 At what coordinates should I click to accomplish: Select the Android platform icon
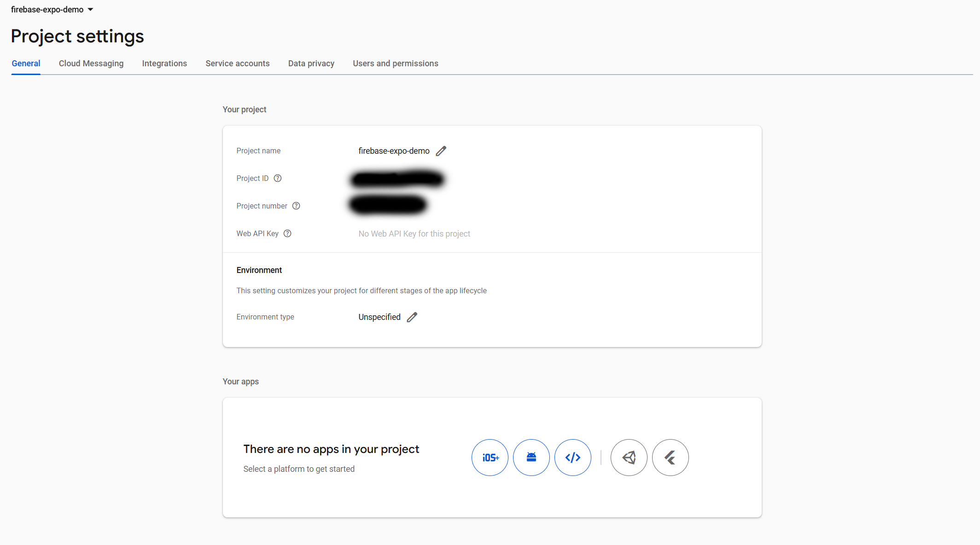click(x=531, y=457)
